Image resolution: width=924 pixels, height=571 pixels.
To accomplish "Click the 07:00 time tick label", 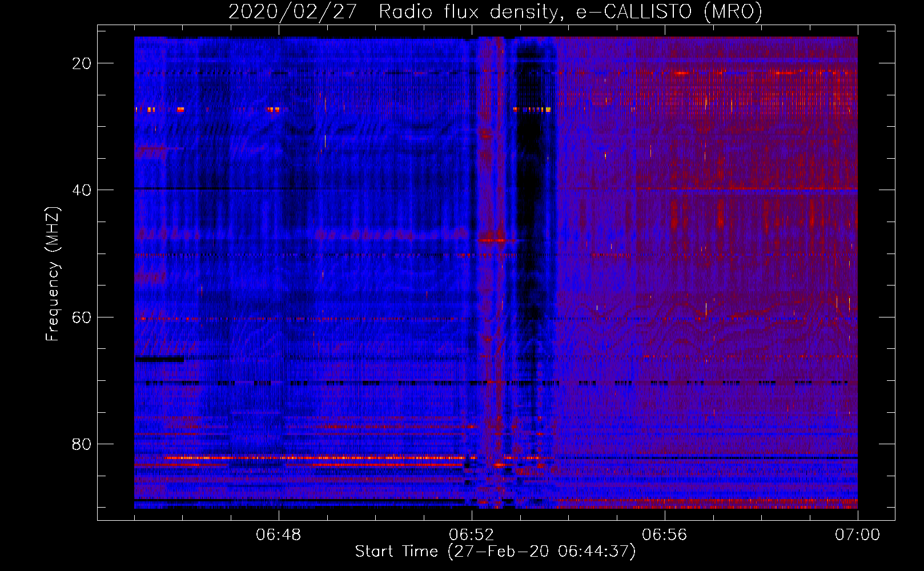I will pyautogui.click(x=857, y=535).
